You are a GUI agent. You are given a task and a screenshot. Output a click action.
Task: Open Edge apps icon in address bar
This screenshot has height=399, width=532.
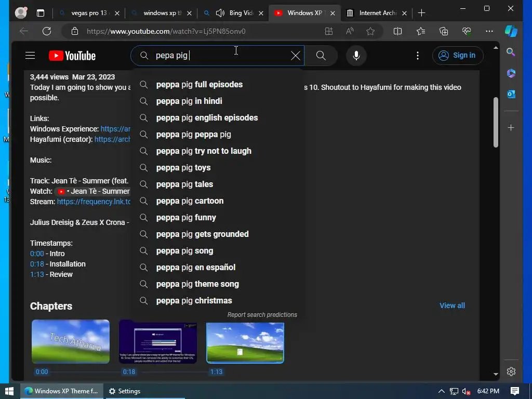[329, 31]
